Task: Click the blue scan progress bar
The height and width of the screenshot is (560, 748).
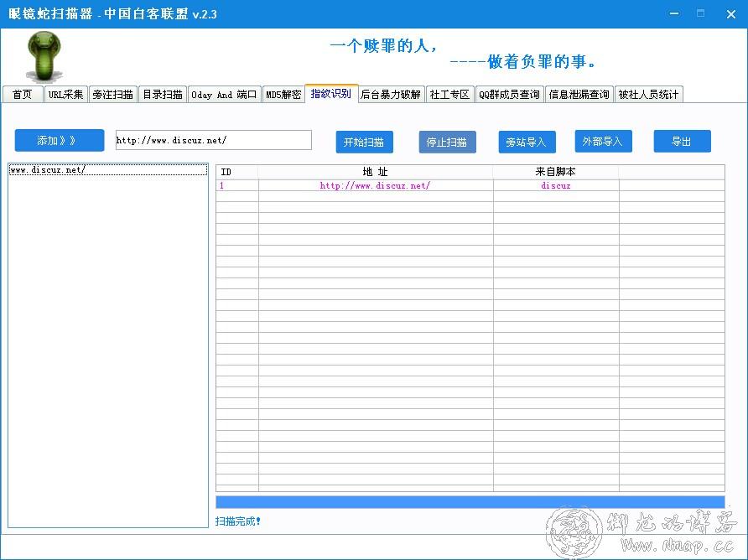Action: (x=470, y=502)
